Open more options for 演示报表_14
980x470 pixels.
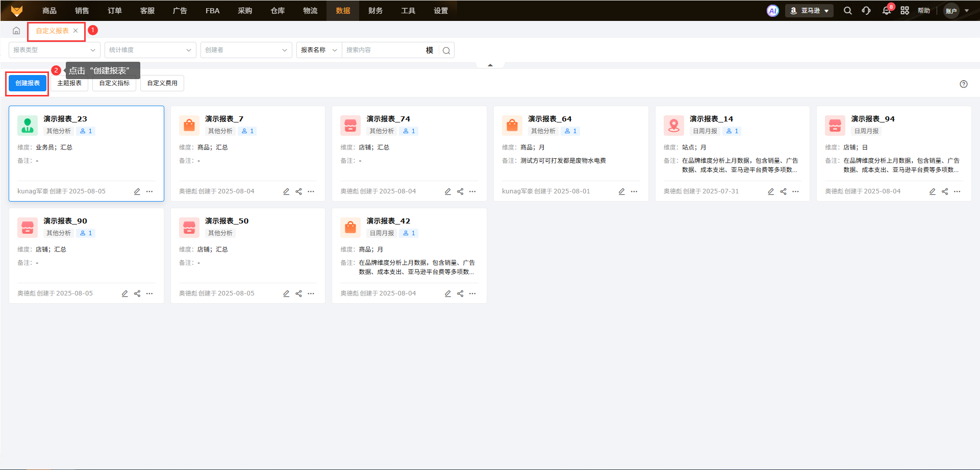[796, 192]
